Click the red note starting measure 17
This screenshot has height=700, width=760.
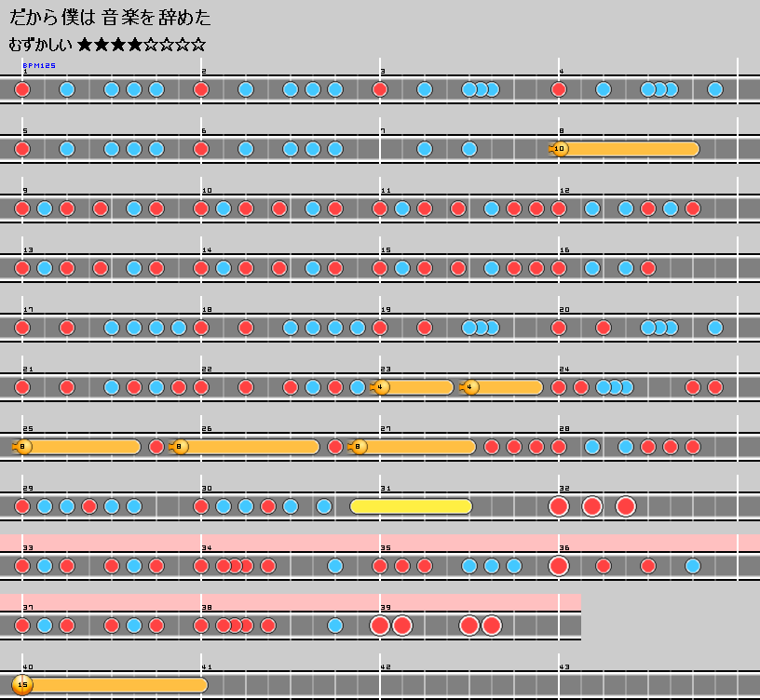pos(22,328)
